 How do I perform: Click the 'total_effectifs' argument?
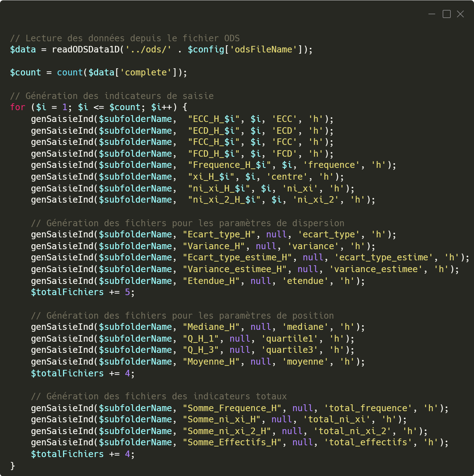(x=368, y=442)
